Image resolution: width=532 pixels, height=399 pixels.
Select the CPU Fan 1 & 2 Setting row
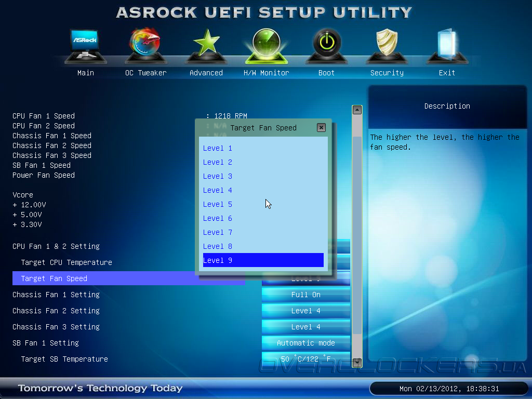coord(56,246)
